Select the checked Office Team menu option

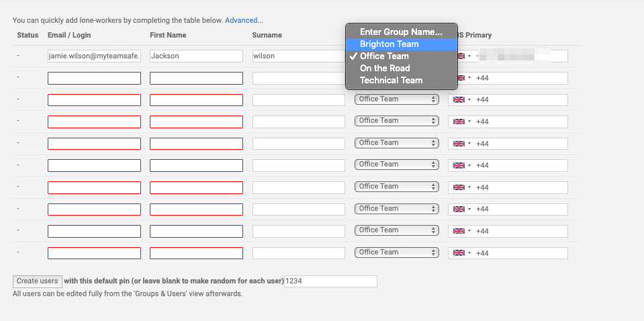tap(402, 56)
